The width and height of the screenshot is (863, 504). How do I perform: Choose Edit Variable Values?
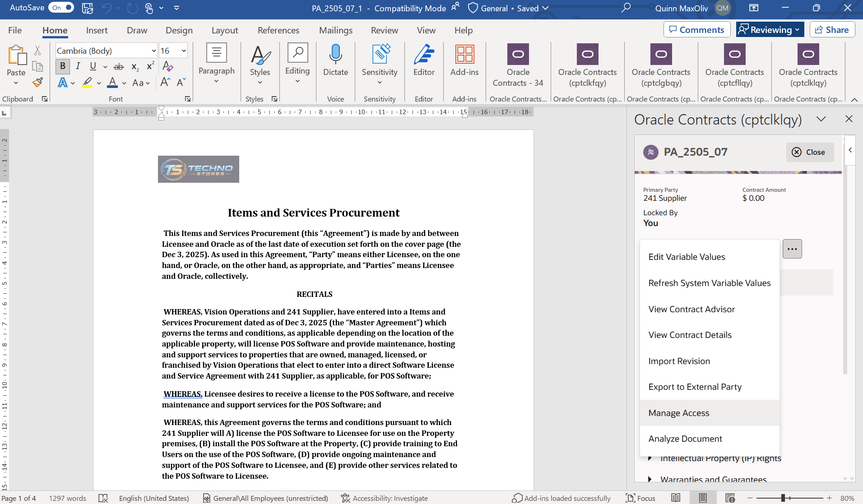tap(710, 257)
